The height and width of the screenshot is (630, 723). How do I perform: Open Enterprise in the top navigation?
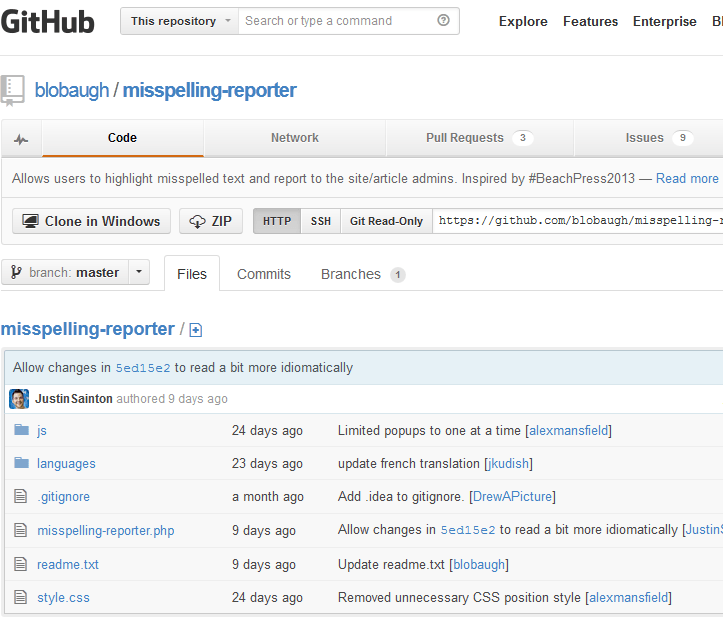pos(664,21)
